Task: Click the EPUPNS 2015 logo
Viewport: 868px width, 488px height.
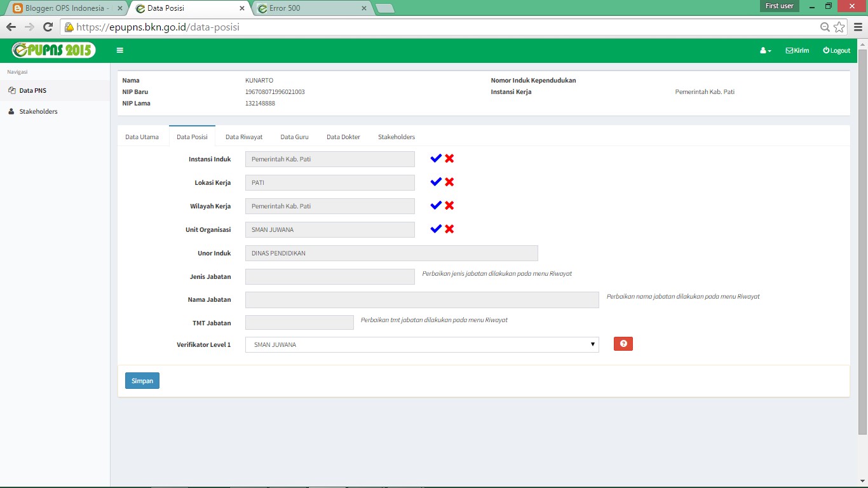Action: coord(54,50)
